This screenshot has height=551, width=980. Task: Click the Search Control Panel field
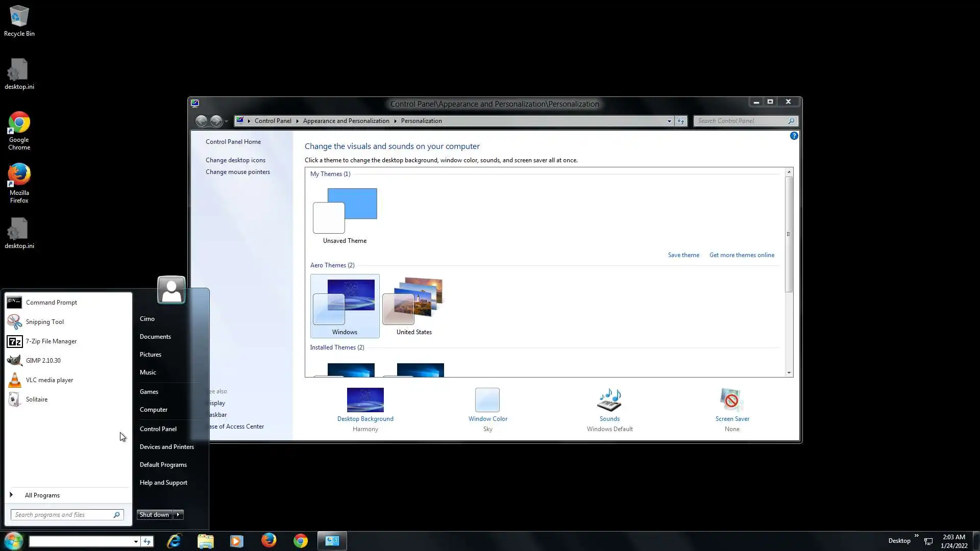(x=740, y=121)
